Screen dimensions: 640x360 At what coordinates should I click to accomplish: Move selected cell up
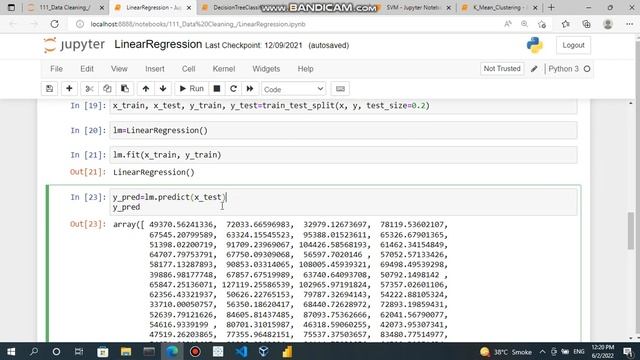(146, 89)
